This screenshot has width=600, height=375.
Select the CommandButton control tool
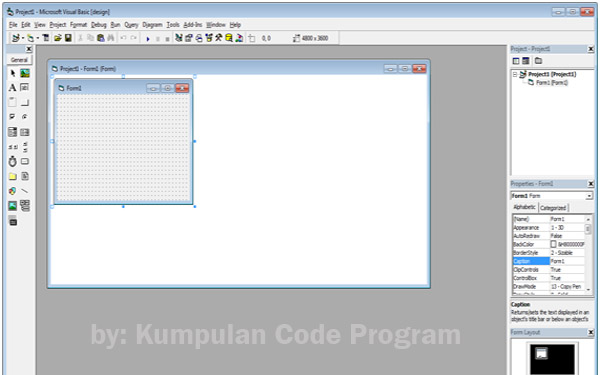tap(25, 102)
